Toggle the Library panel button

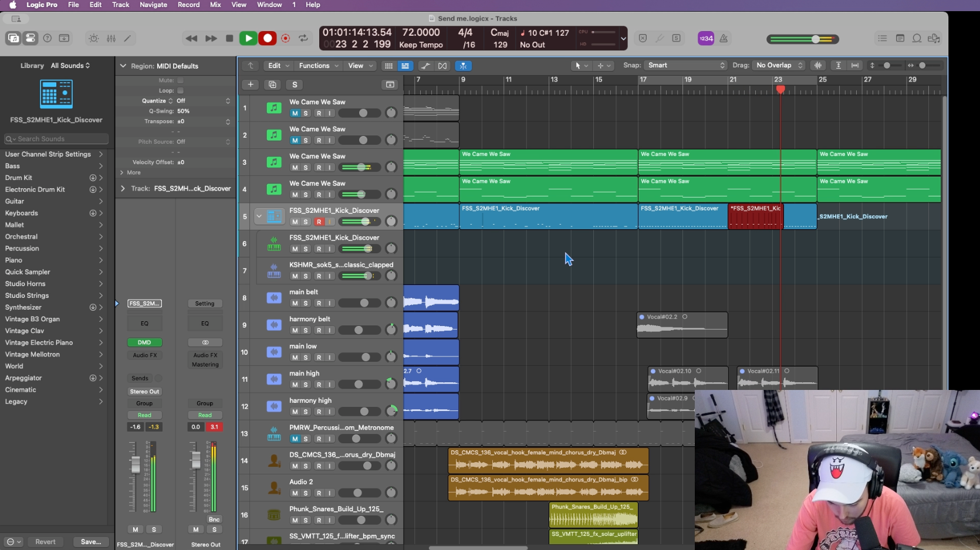(x=13, y=38)
